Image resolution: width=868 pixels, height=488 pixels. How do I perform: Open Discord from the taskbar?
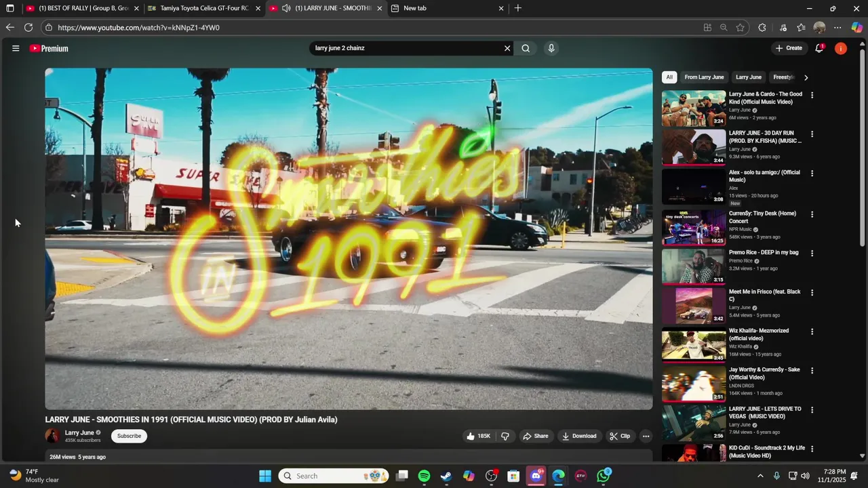(x=536, y=476)
